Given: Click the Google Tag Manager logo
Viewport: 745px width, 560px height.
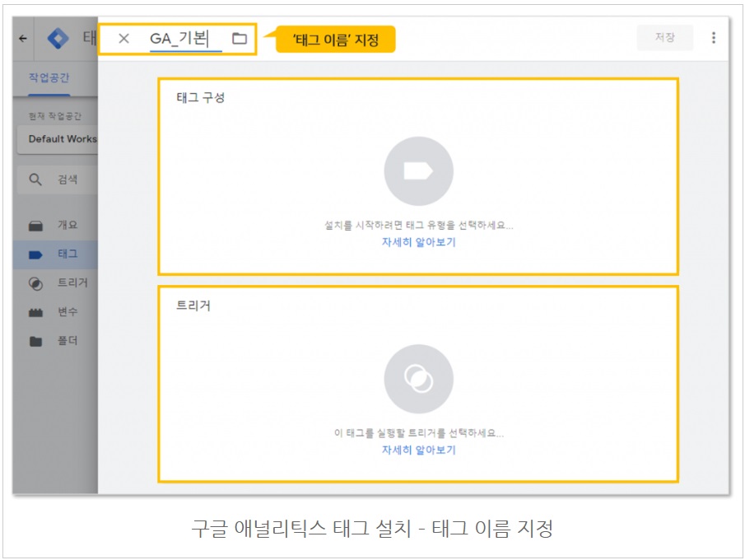Looking at the screenshot, I should (58, 38).
